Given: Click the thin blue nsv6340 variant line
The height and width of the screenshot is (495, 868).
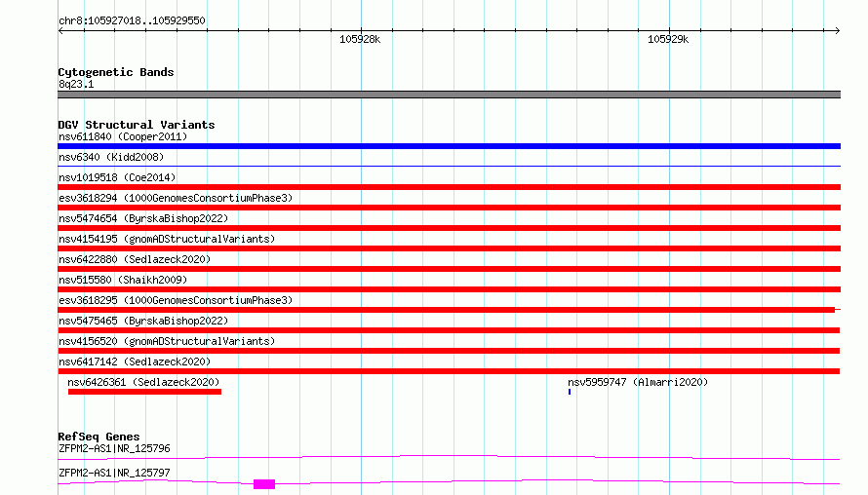Looking at the screenshot, I should [x=449, y=166].
